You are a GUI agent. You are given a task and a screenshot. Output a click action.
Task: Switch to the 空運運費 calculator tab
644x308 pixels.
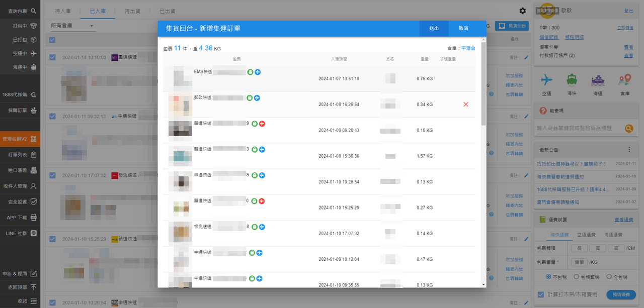click(586, 235)
